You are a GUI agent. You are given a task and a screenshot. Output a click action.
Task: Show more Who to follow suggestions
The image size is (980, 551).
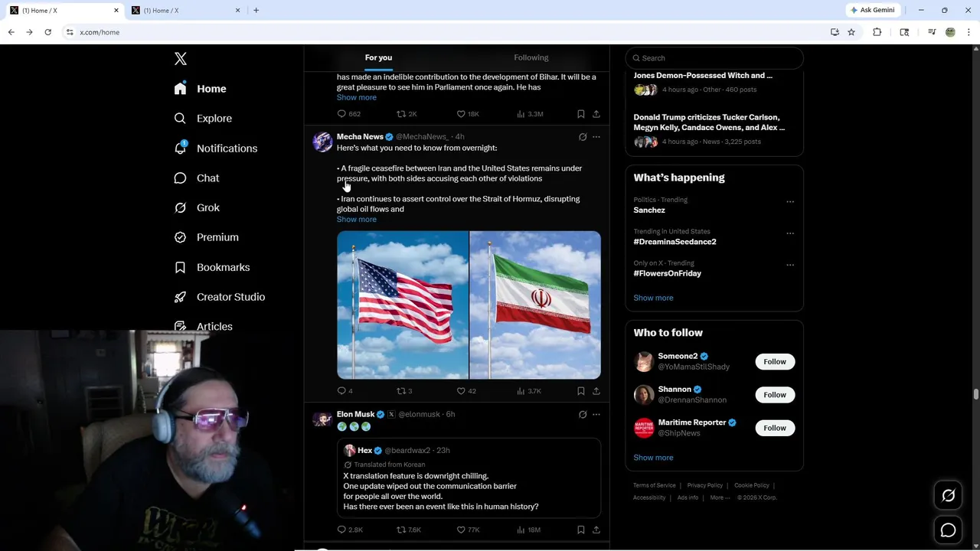point(653,458)
